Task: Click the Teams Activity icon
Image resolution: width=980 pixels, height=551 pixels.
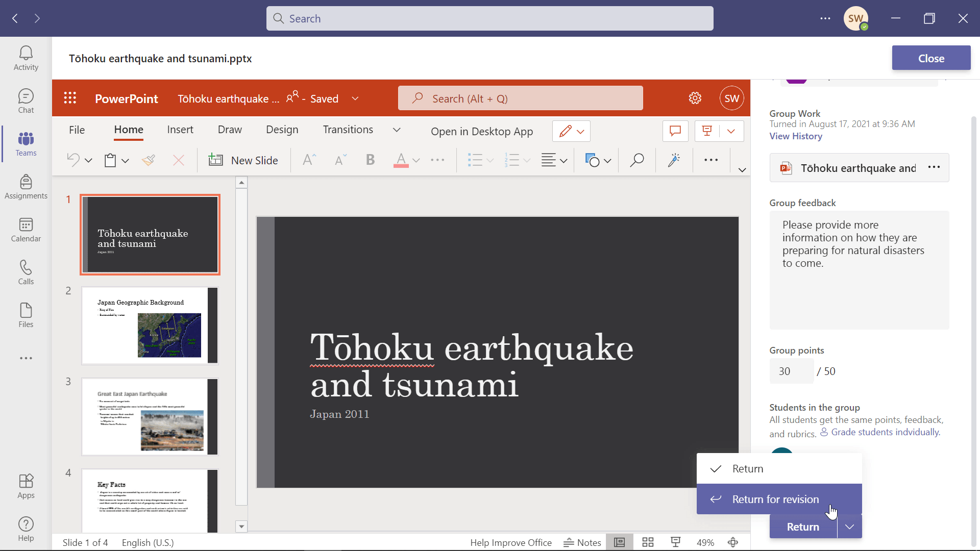Action: [26, 57]
